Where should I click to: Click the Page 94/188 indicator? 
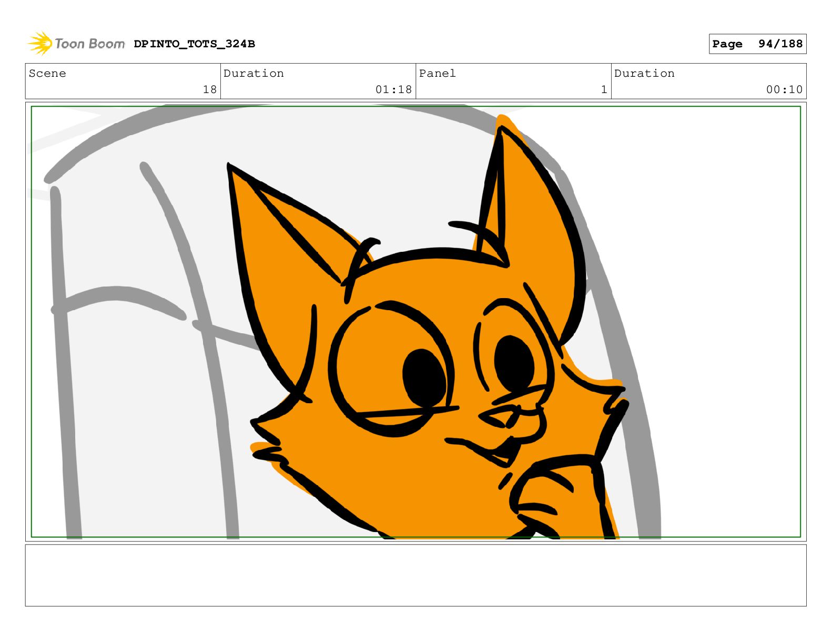pos(757,44)
